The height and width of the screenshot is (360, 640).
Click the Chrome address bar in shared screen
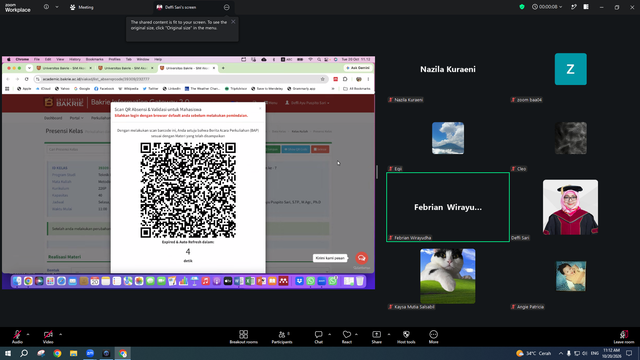tap(180, 79)
